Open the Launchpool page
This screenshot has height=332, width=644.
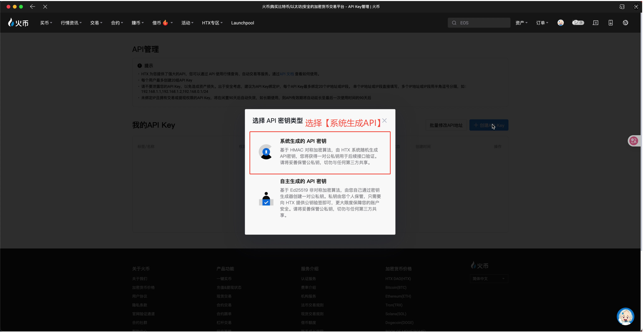coord(242,23)
